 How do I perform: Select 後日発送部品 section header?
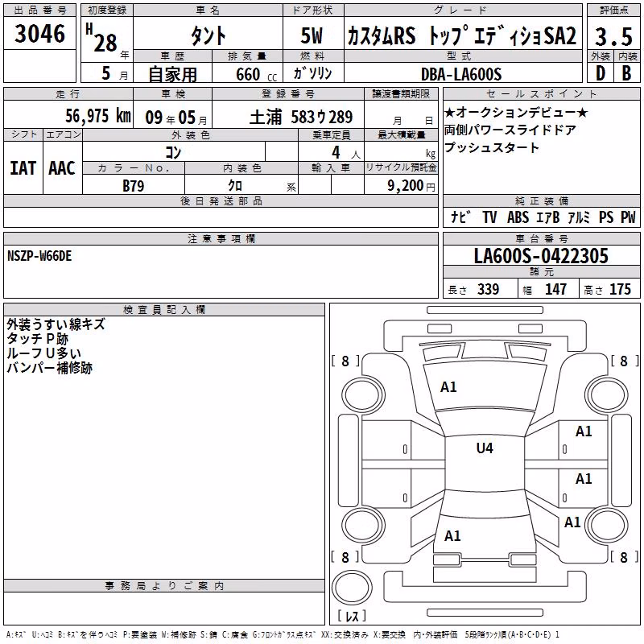(x=221, y=200)
